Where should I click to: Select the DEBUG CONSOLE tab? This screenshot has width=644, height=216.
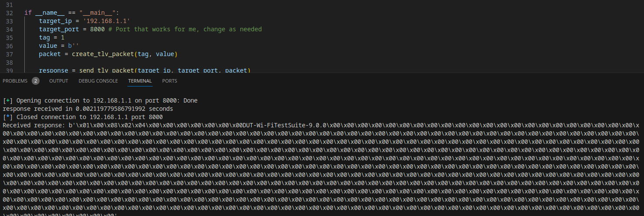(x=98, y=81)
